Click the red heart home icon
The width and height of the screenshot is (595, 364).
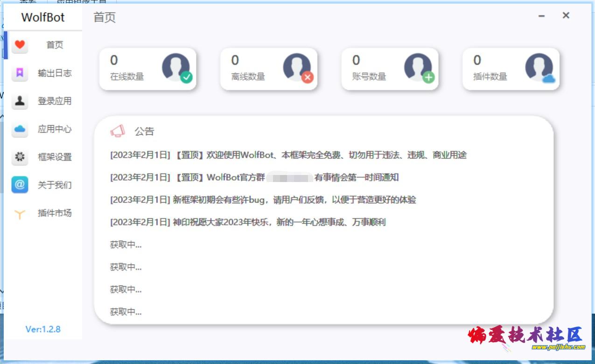[20, 45]
